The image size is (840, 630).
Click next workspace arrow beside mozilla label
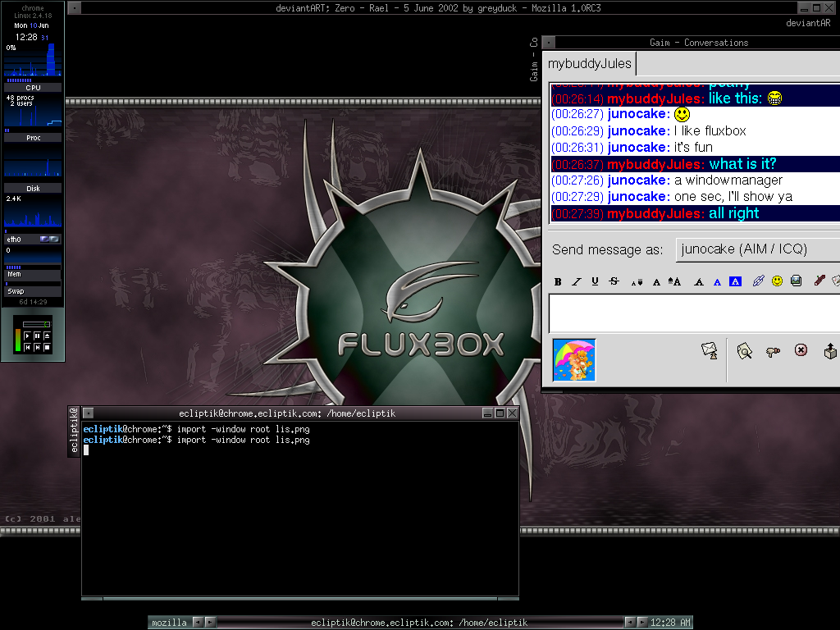point(210,623)
